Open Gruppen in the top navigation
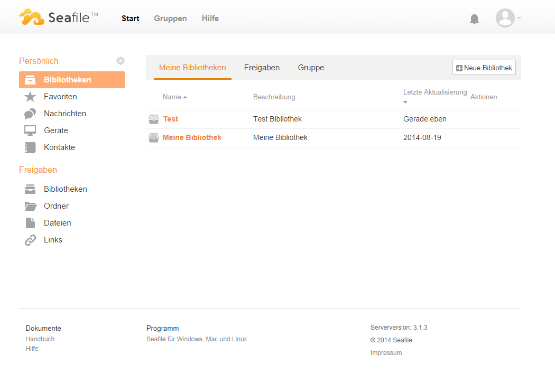Image resolution: width=555 pixels, height=392 pixels. click(x=170, y=18)
